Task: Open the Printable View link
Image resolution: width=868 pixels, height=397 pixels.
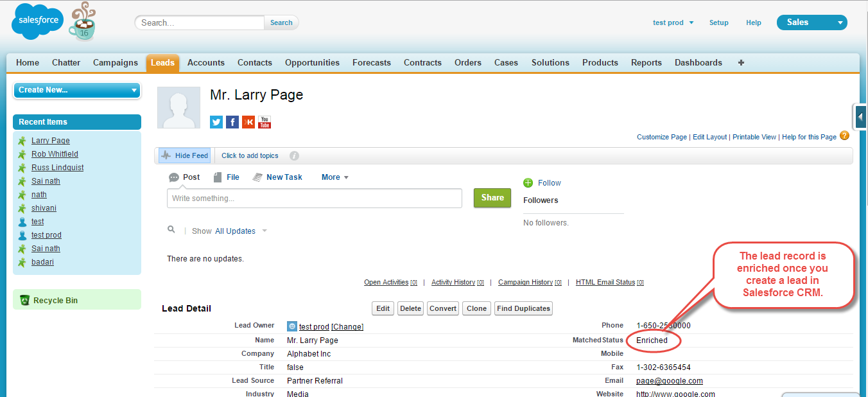Action: [754, 137]
